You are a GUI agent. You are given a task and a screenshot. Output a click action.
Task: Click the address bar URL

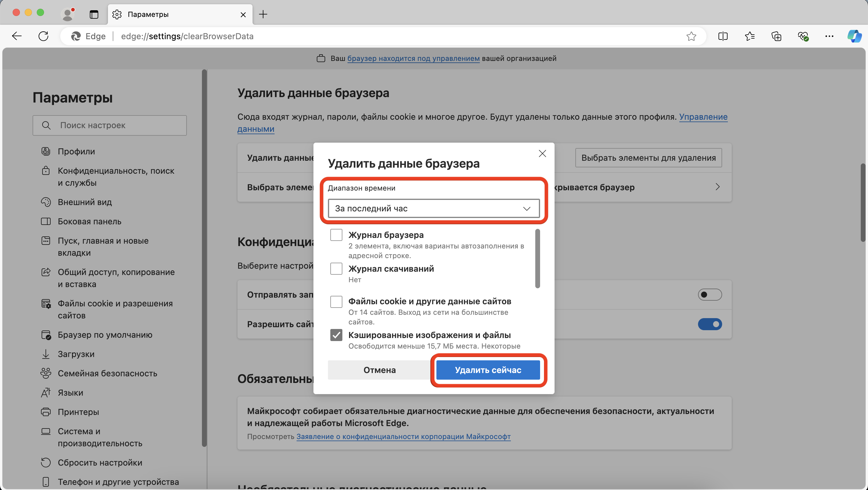point(187,36)
